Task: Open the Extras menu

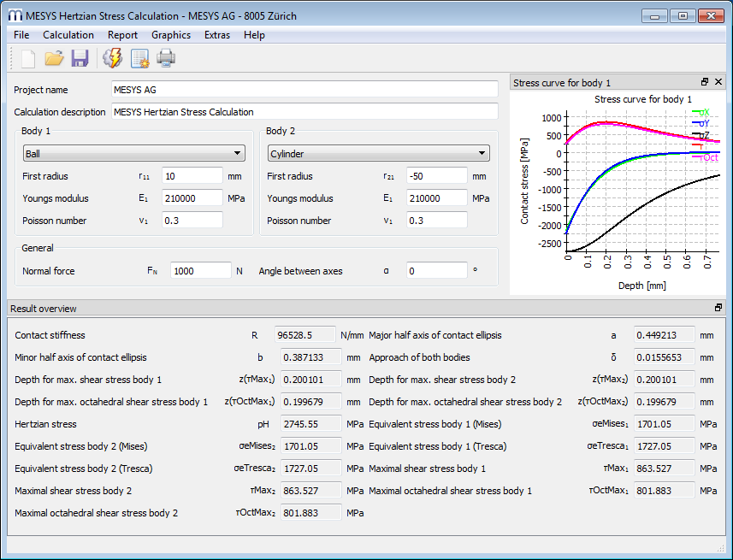Action: pyautogui.click(x=217, y=35)
